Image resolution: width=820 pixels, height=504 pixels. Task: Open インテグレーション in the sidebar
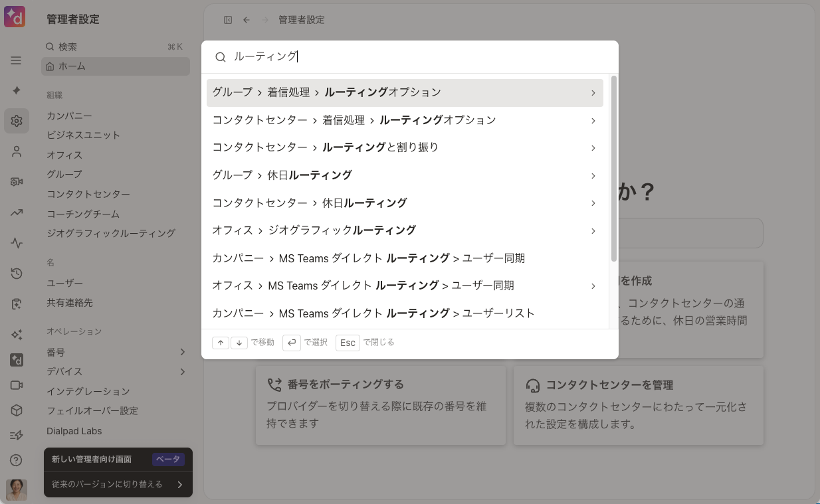[x=88, y=391]
